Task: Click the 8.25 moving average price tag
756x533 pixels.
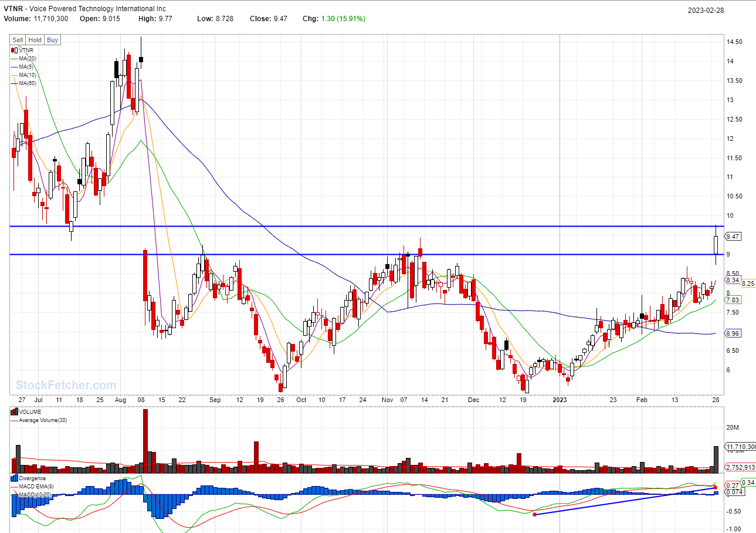Action: coord(748,284)
